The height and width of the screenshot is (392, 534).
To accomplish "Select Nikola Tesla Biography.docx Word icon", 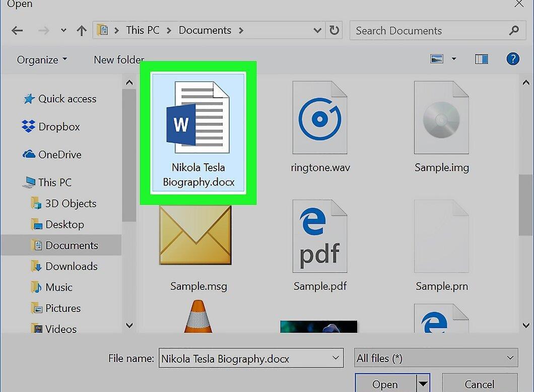I will [x=198, y=117].
